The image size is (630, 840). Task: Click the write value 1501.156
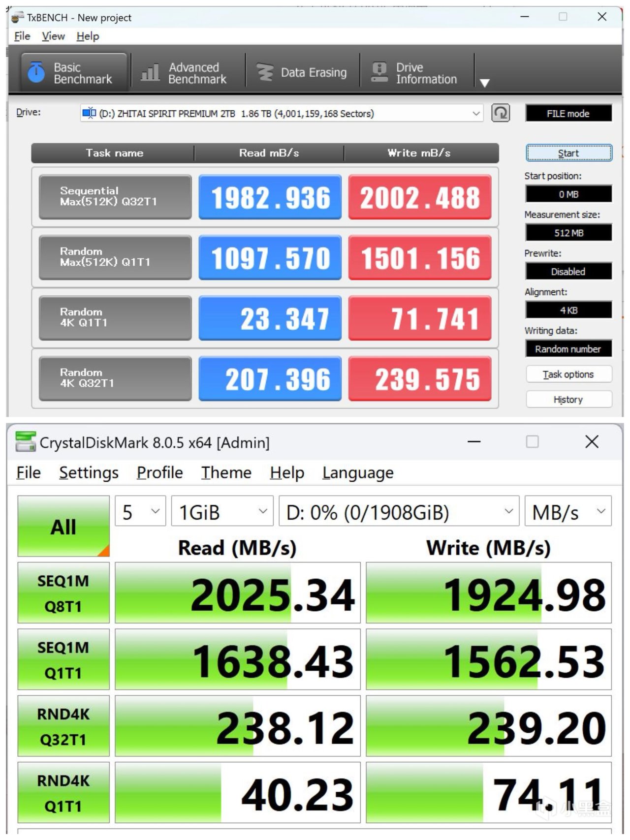420,257
